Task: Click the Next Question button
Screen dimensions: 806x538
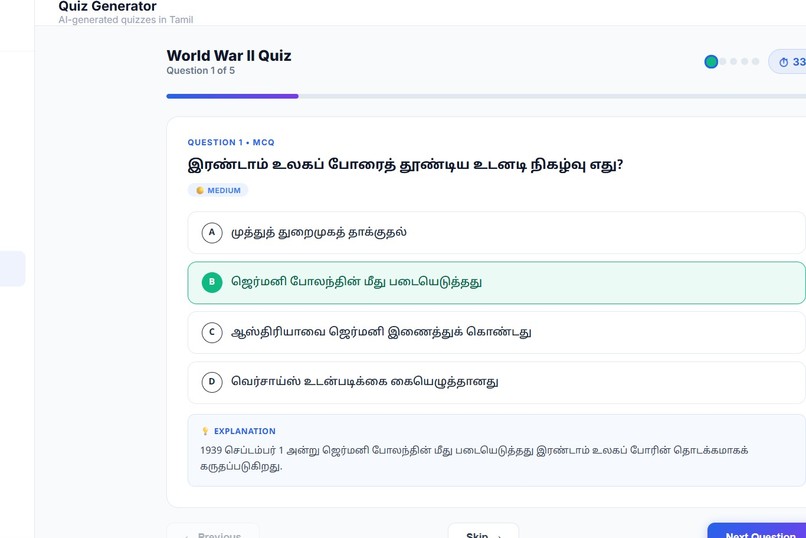Action: point(757,531)
